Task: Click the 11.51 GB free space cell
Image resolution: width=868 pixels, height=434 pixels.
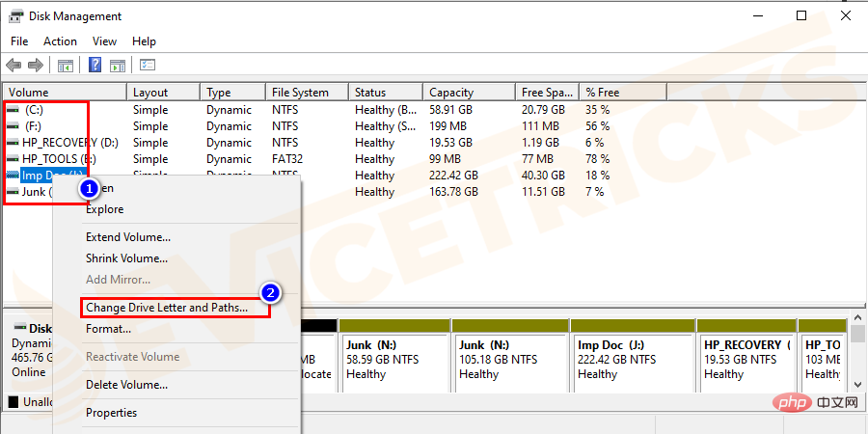Action: click(x=542, y=192)
